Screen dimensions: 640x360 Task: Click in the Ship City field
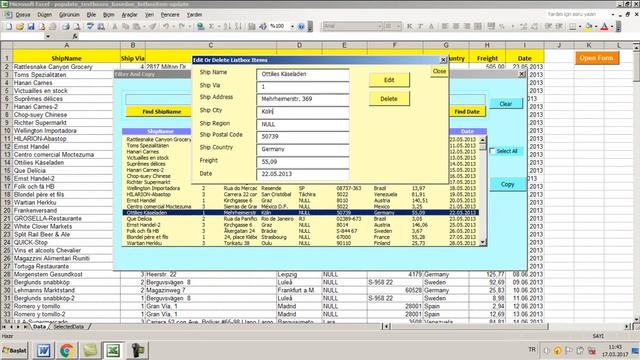point(303,111)
